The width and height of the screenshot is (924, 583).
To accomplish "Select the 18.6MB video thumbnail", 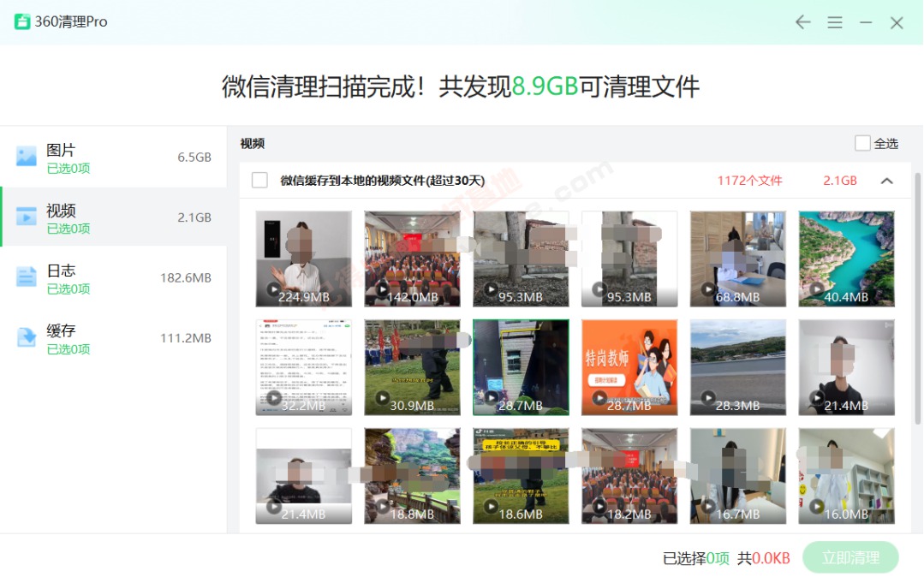I will point(521,476).
